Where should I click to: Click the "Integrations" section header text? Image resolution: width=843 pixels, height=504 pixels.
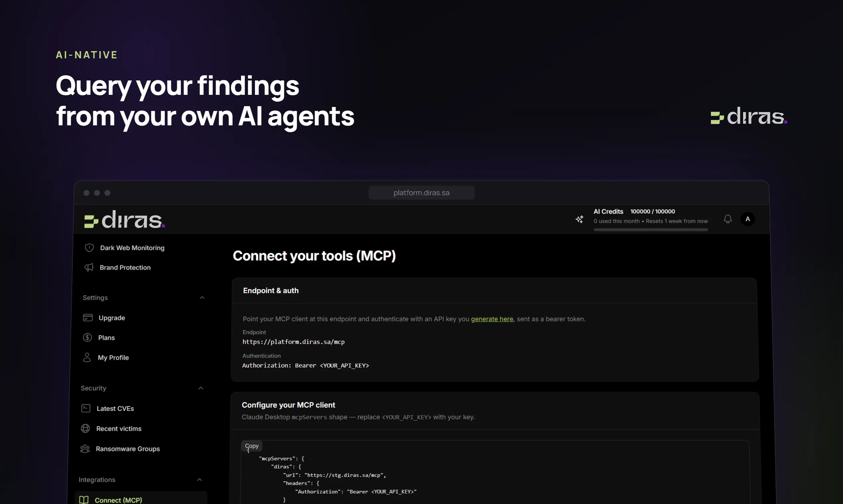click(97, 480)
